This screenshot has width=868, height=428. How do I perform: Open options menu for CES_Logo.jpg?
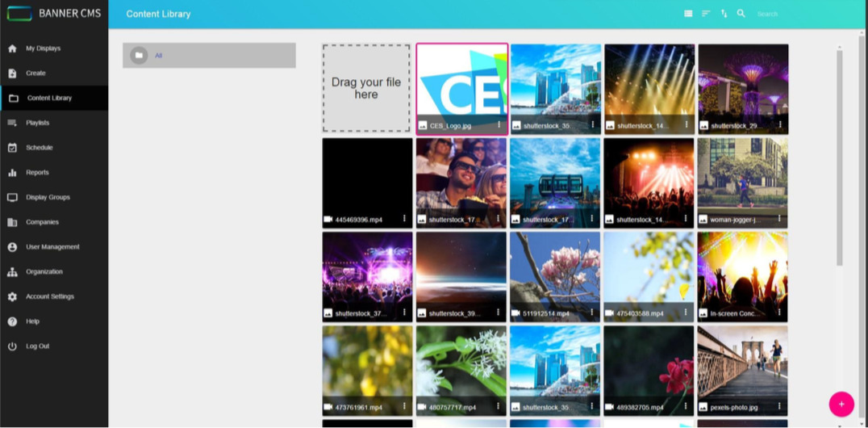coord(499,124)
